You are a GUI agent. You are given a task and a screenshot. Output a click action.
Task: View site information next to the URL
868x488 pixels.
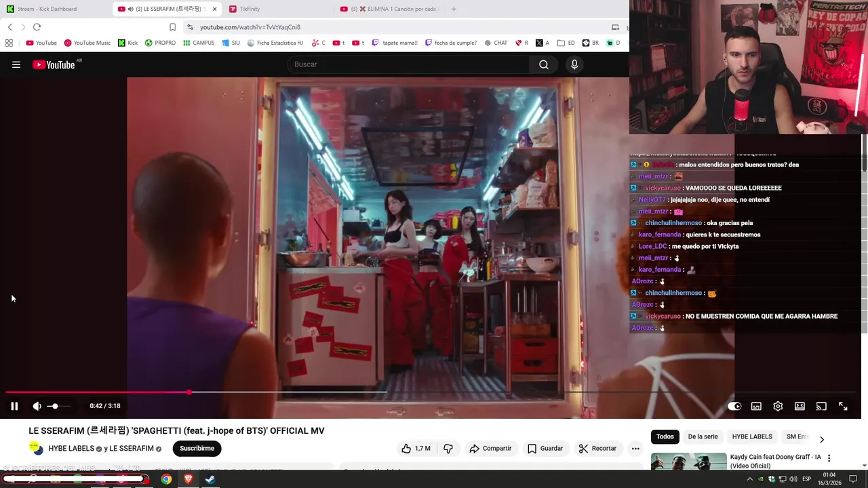(190, 27)
